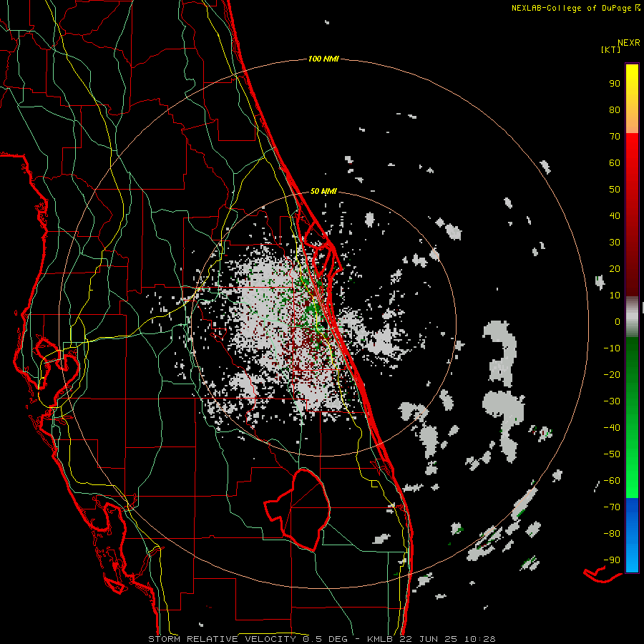Click the 20 value on the velocity scale
Image resolution: width=644 pixels, height=644 pixels.
[x=615, y=269]
